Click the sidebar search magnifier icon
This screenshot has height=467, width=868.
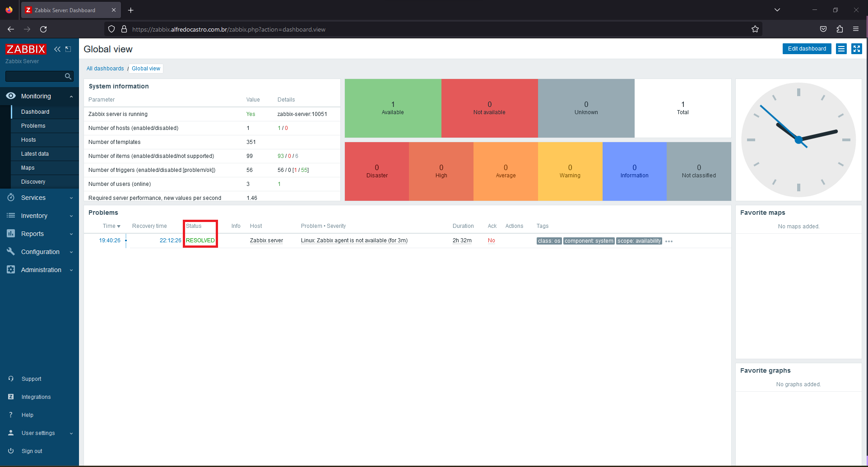pos(68,76)
